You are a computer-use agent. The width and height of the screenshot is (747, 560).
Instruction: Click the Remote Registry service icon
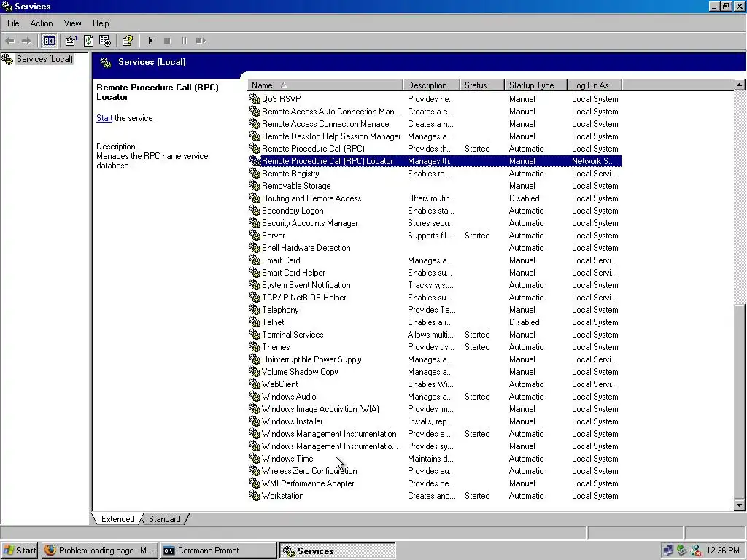tap(255, 174)
